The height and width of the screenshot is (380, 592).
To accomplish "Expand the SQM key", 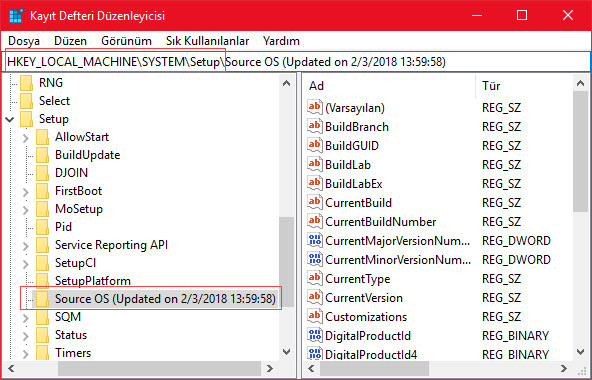I will (25, 318).
